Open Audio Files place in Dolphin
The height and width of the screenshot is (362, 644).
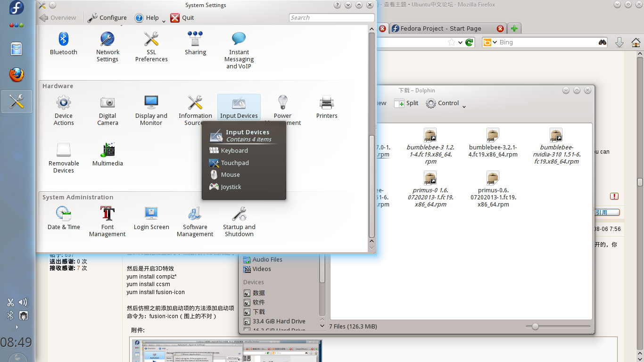(x=262, y=259)
